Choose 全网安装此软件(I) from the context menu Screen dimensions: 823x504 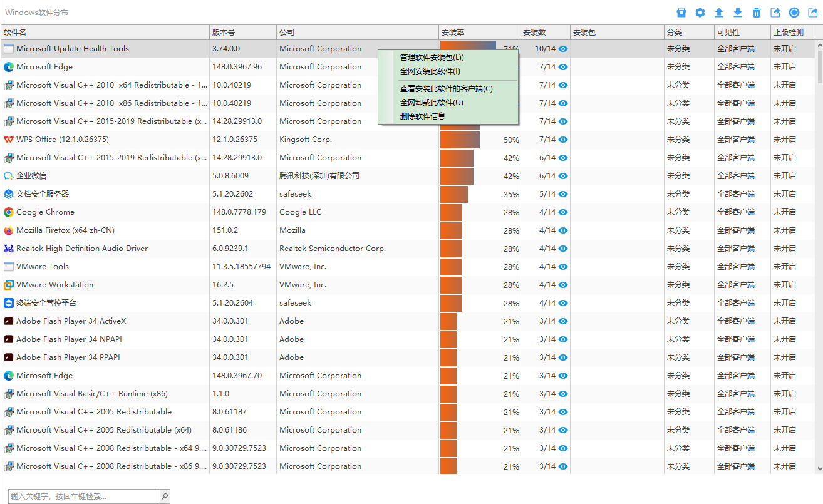pyautogui.click(x=430, y=71)
